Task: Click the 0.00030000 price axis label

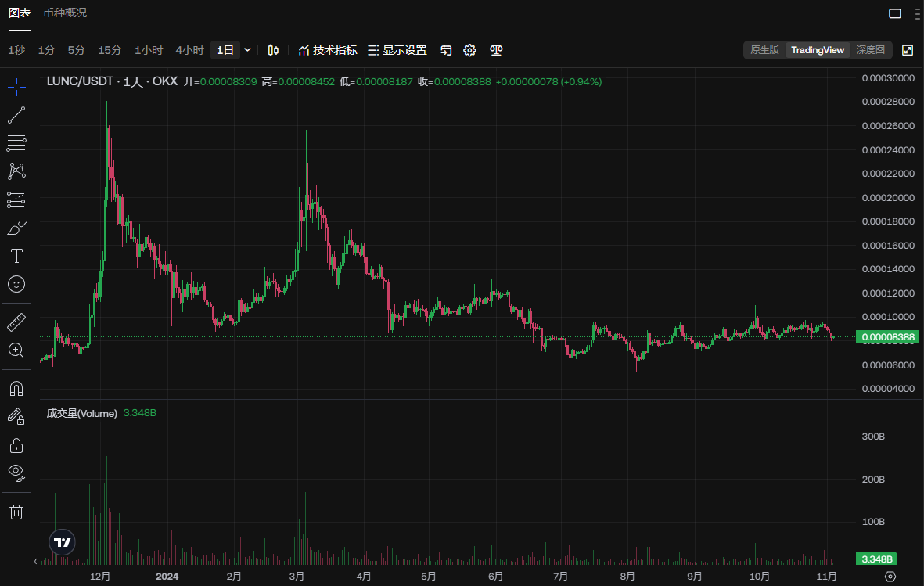Action: point(888,77)
